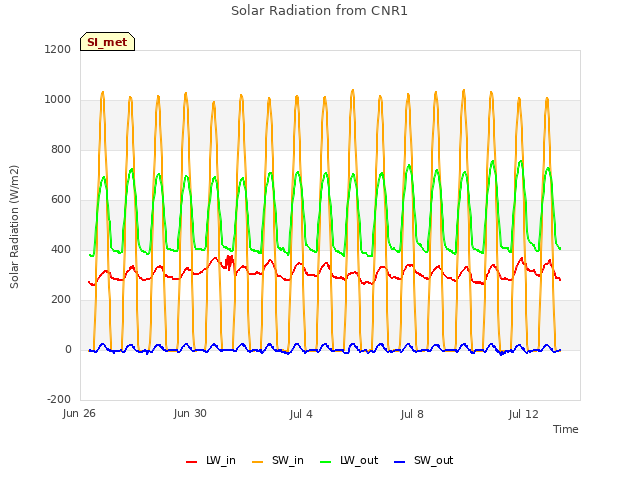Click the orange SW_in legend color marker
The image size is (640, 480).
(258, 462)
